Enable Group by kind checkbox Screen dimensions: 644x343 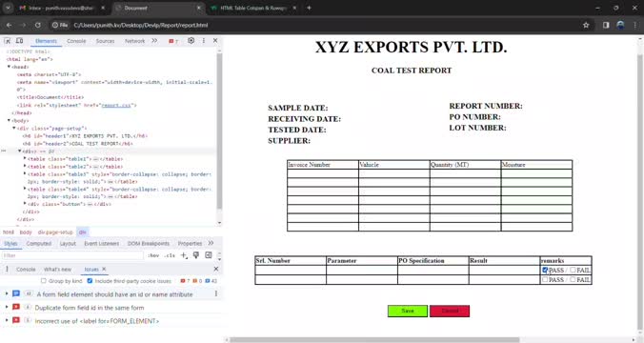[x=44, y=281]
